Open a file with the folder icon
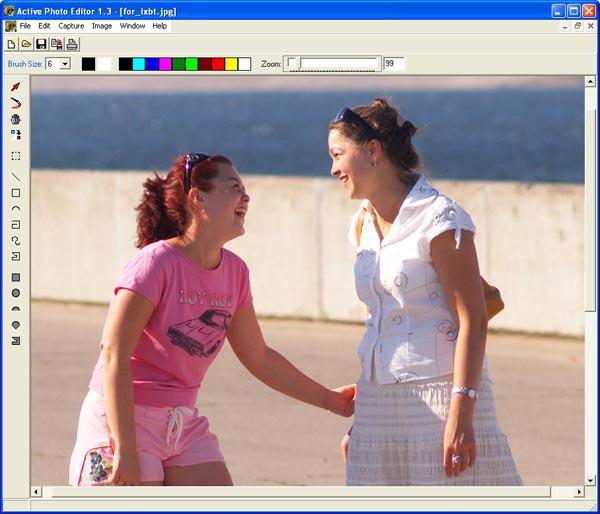600x514 pixels. (x=26, y=44)
